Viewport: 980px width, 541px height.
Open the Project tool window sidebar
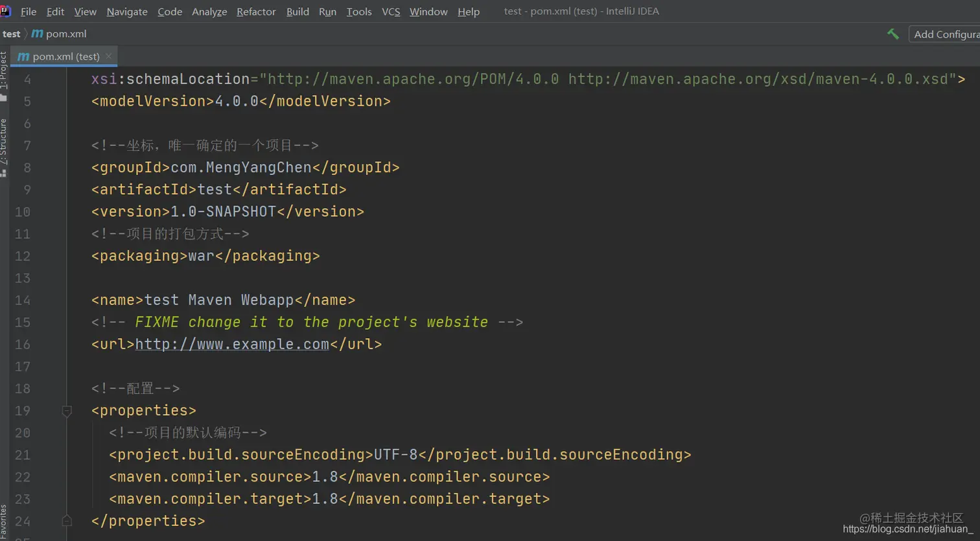(4, 76)
